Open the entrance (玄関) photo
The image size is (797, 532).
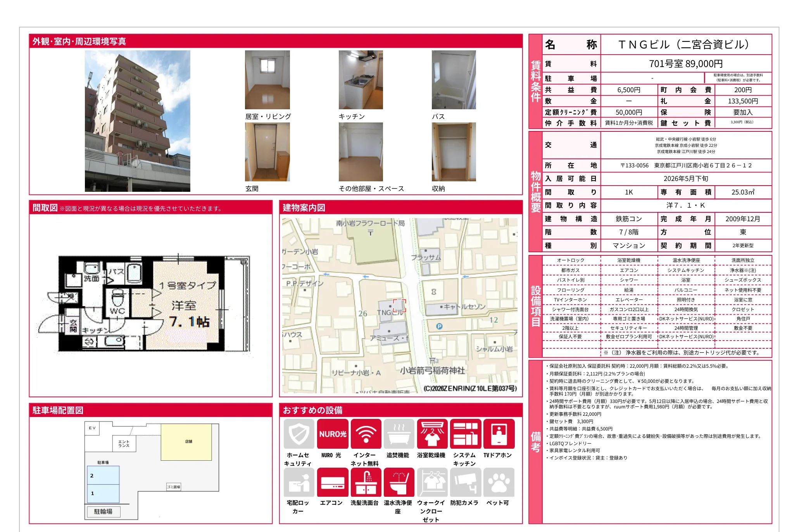pyautogui.click(x=267, y=152)
